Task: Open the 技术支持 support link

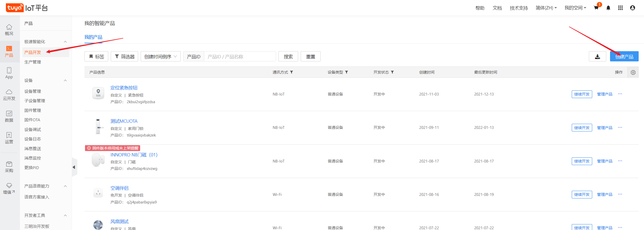Action: (x=519, y=8)
